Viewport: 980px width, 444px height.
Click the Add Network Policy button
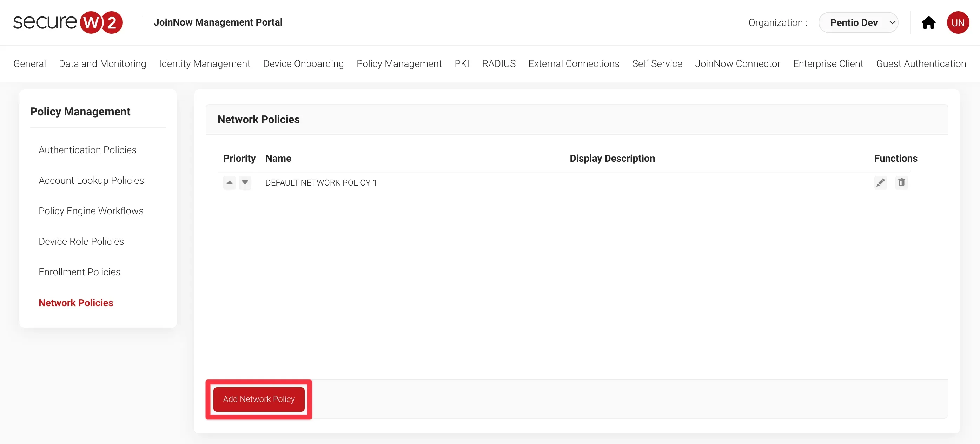(x=259, y=399)
